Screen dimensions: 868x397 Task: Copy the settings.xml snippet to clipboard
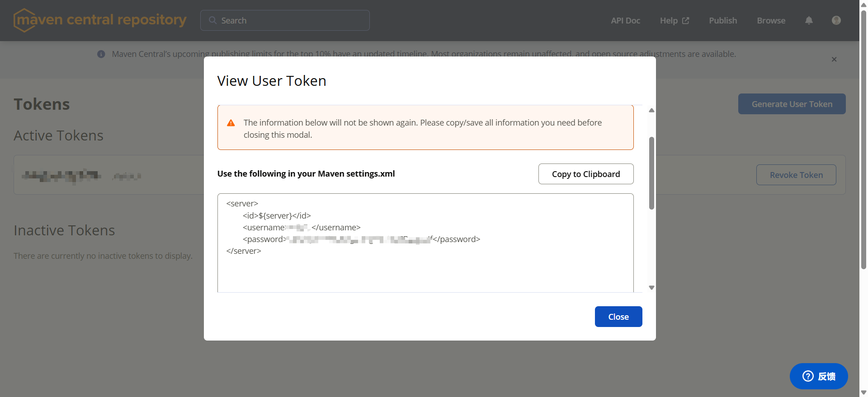coord(586,174)
